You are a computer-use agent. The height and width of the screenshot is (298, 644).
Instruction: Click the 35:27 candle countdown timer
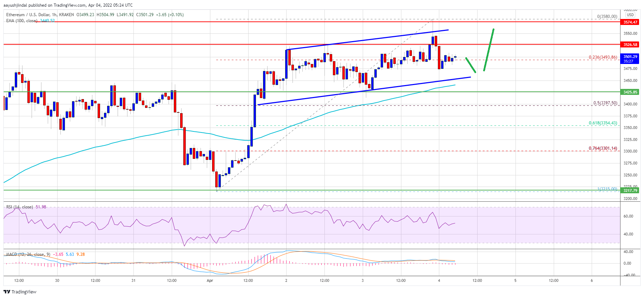click(x=628, y=61)
